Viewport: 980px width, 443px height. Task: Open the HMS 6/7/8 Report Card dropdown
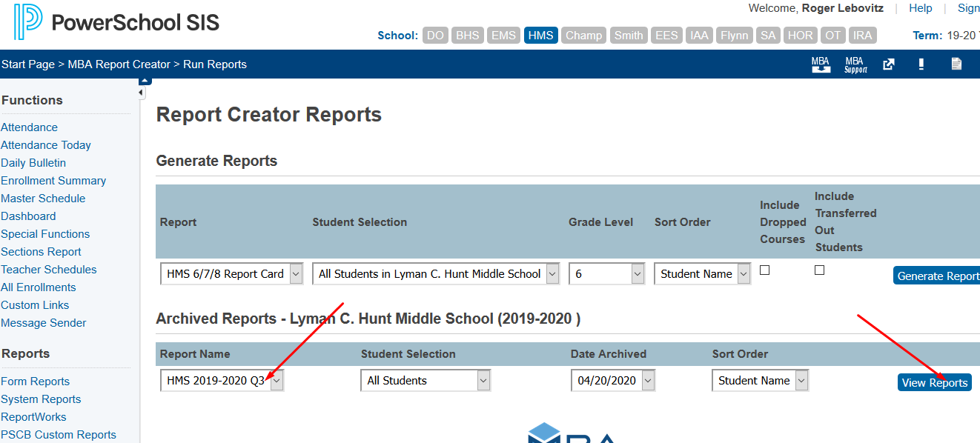coord(232,274)
